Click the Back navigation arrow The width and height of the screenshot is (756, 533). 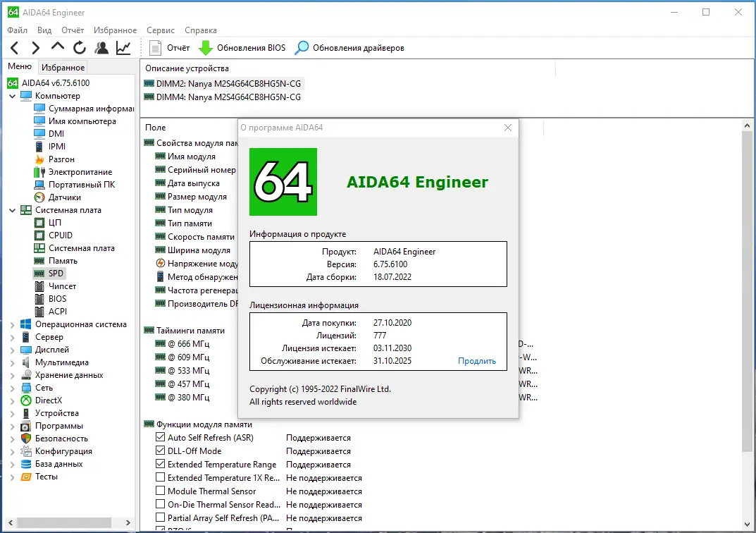14,48
